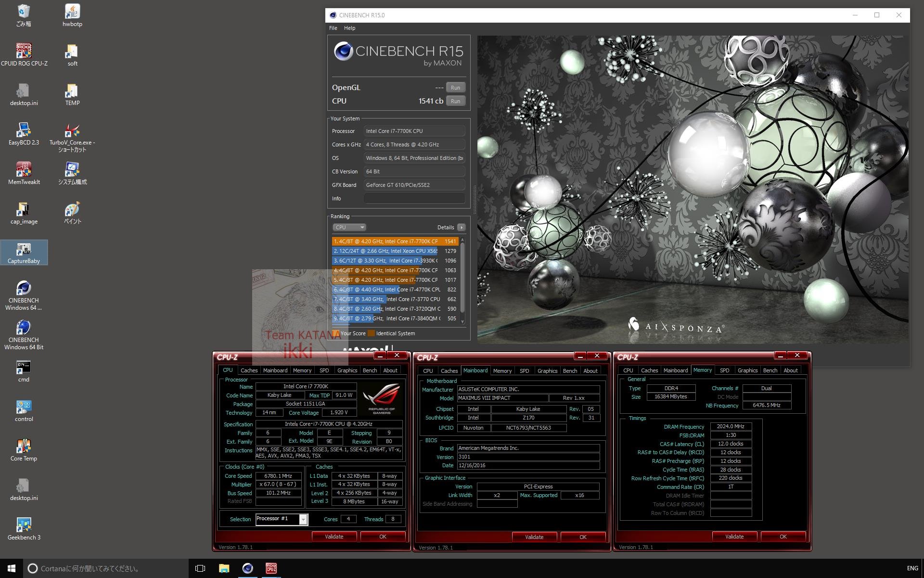Launch CPUID ROG CPU-Z shortcut
The image size is (924, 578).
24,54
